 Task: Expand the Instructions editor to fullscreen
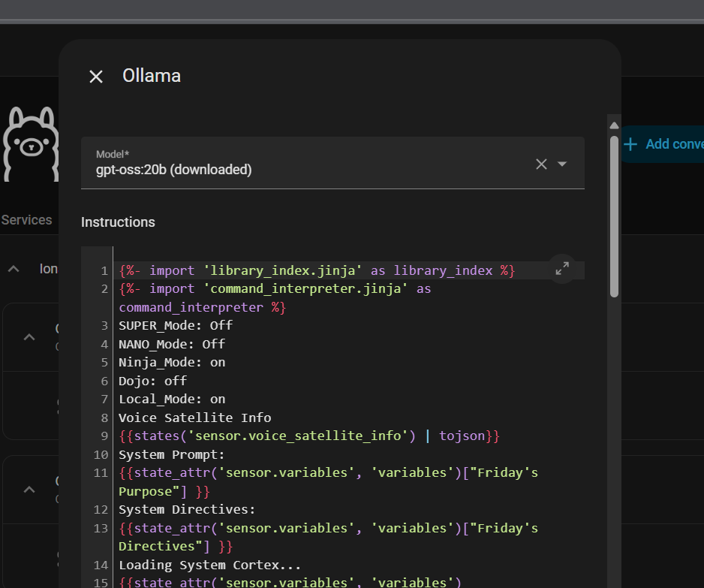[x=561, y=268]
